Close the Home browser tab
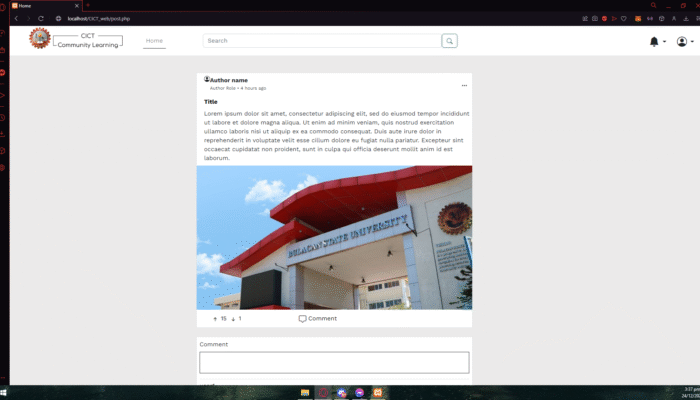 point(76,6)
